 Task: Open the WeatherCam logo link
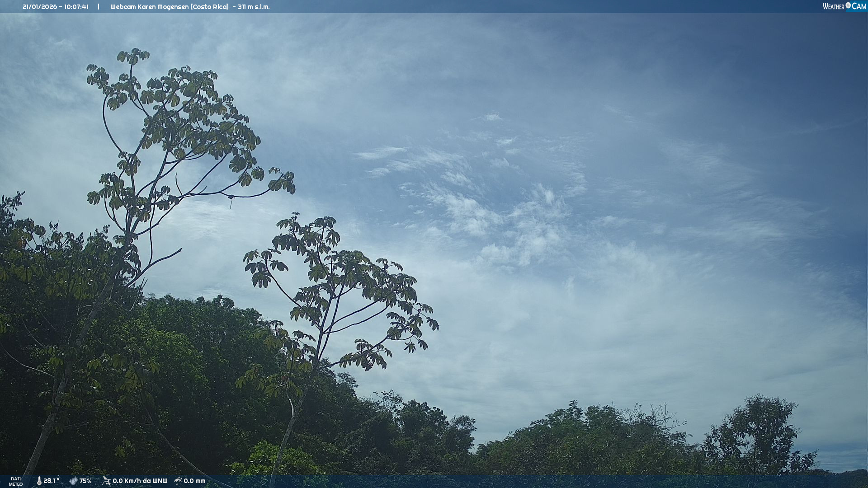pos(844,6)
